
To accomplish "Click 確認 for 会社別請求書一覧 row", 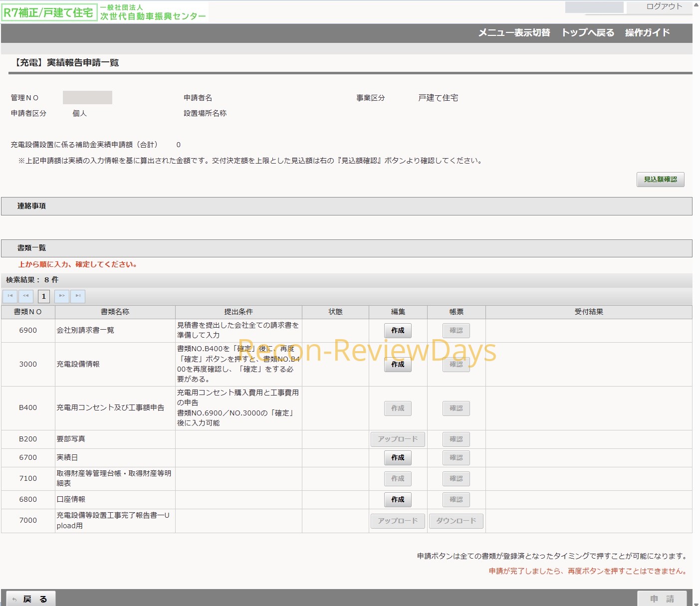I will 456,331.
